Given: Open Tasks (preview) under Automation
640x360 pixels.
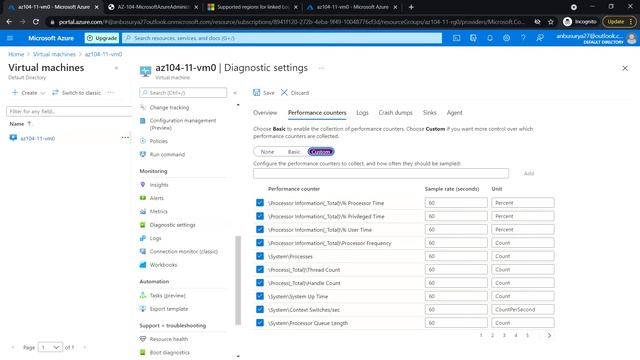Looking at the screenshot, I should click(167, 296).
